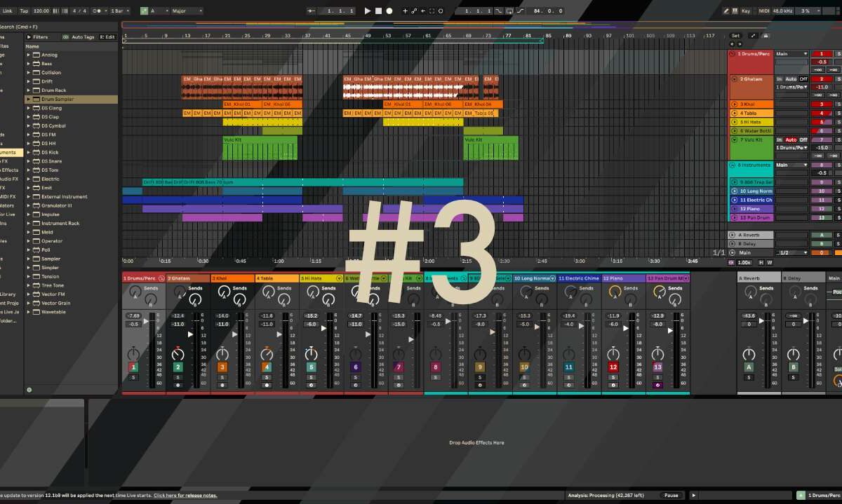Open the 1 Bar quantization dropdown

pyautogui.click(x=120, y=11)
